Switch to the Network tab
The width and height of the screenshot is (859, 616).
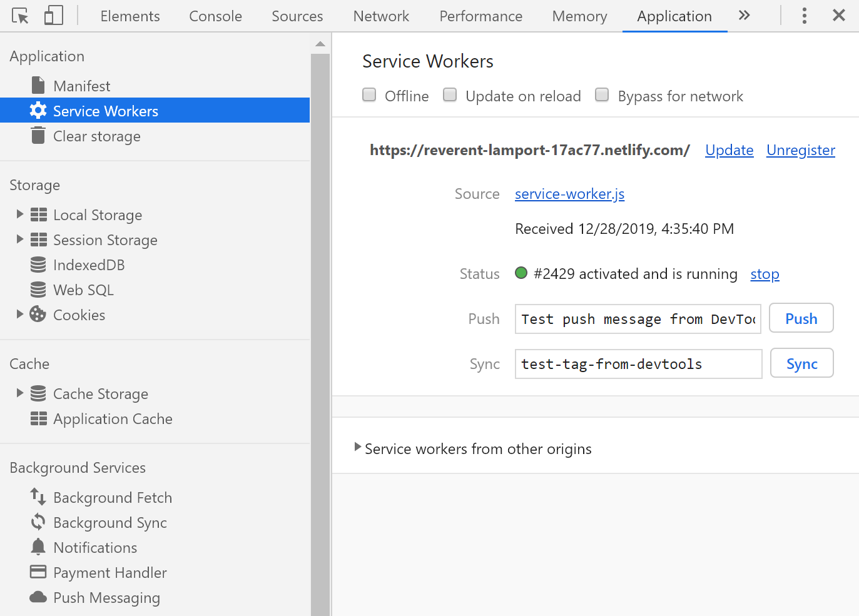coord(381,16)
